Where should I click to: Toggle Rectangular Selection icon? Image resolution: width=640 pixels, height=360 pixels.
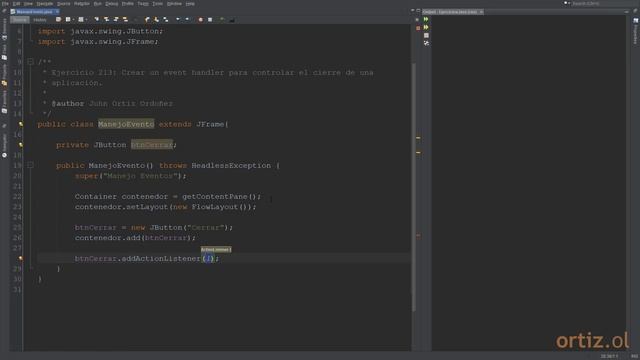point(136,19)
